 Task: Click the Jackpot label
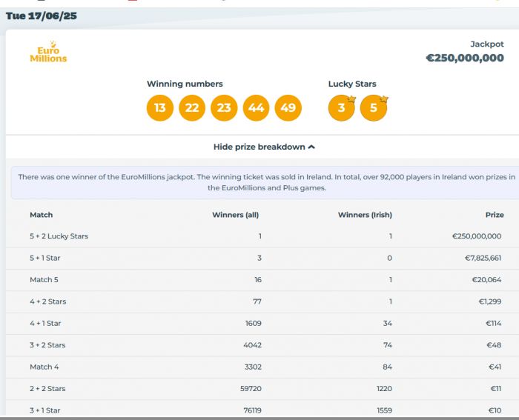click(x=487, y=44)
